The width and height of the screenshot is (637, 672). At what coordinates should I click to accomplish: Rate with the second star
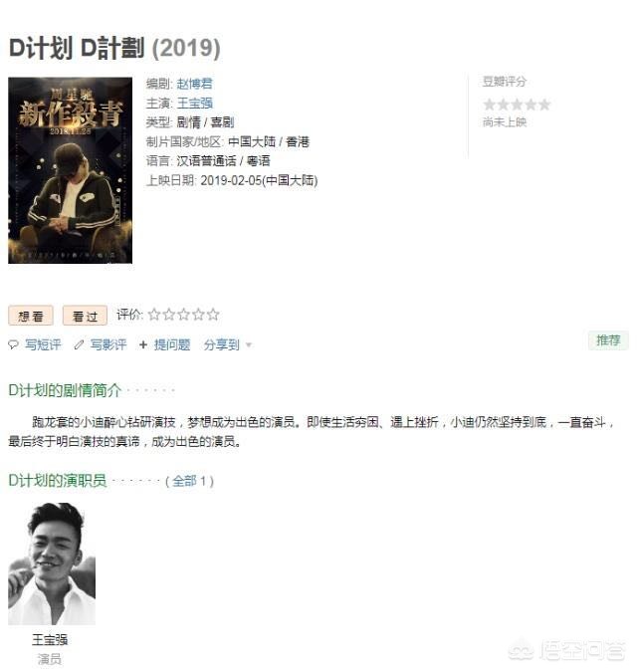(169, 315)
